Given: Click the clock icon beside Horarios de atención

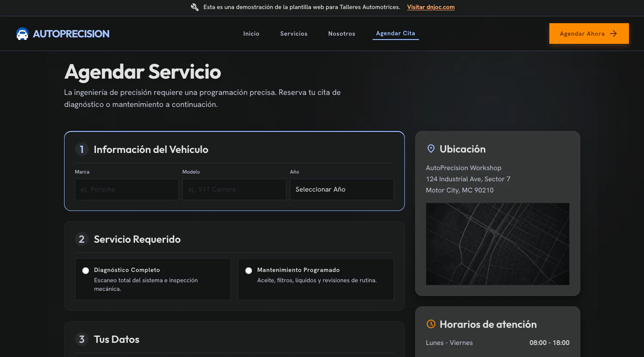Looking at the screenshot, I should (x=431, y=324).
